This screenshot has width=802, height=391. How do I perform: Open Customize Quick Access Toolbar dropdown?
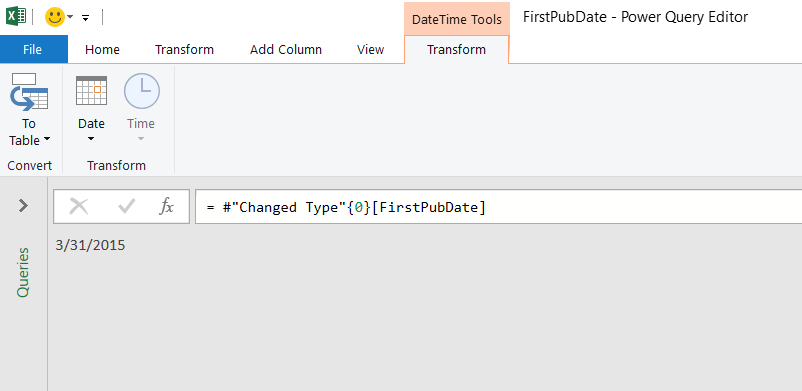point(85,18)
